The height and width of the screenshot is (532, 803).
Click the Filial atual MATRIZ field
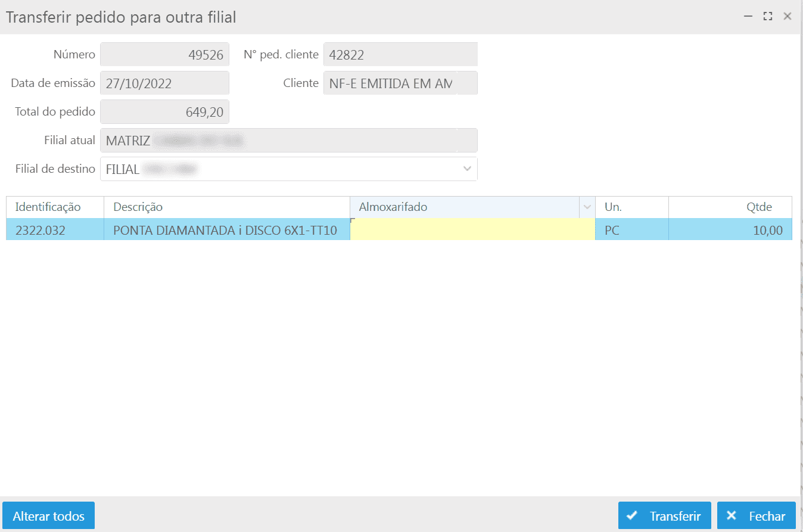pyautogui.click(x=288, y=141)
